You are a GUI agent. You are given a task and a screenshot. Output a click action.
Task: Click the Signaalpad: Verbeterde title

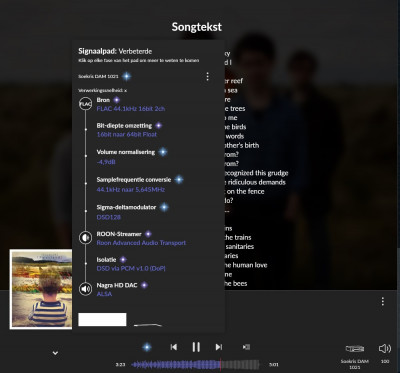[115, 51]
